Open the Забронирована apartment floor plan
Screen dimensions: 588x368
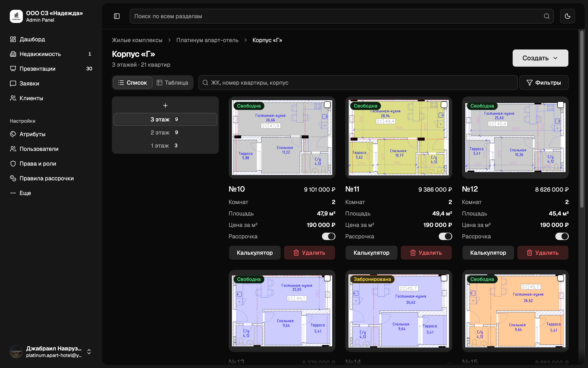[399, 311]
